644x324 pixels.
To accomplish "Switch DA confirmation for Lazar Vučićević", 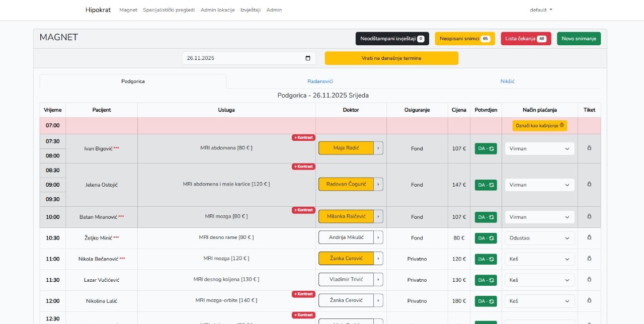I will click(x=486, y=280).
